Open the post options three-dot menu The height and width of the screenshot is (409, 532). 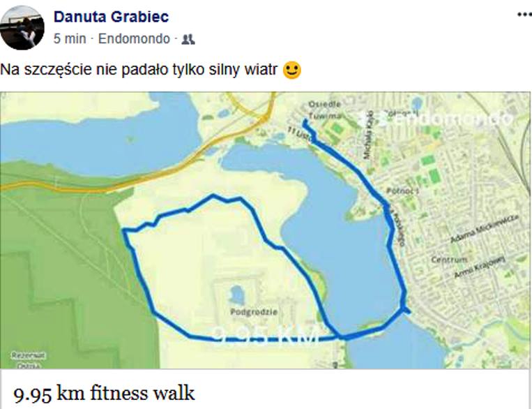click(x=524, y=15)
